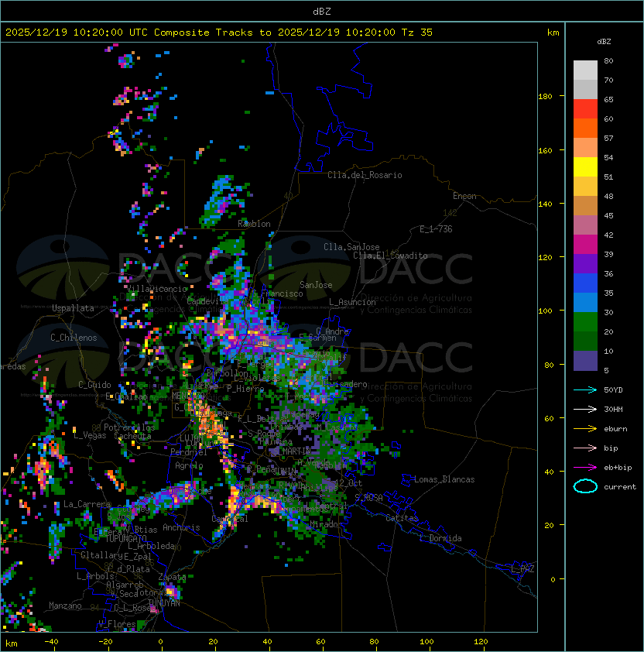The width and height of the screenshot is (644, 652).
Task: Click the 'Potrerillos' place label
Action: click(x=129, y=427)
